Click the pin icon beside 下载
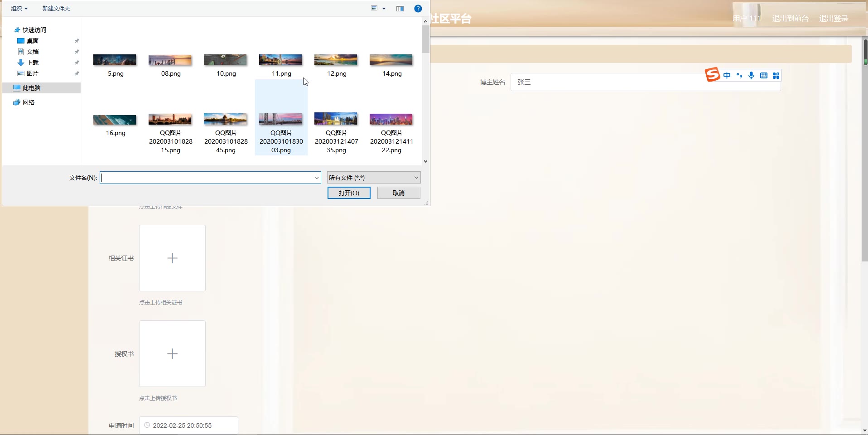This screenshot has height=435, width=868. click(x=77, y=63)
